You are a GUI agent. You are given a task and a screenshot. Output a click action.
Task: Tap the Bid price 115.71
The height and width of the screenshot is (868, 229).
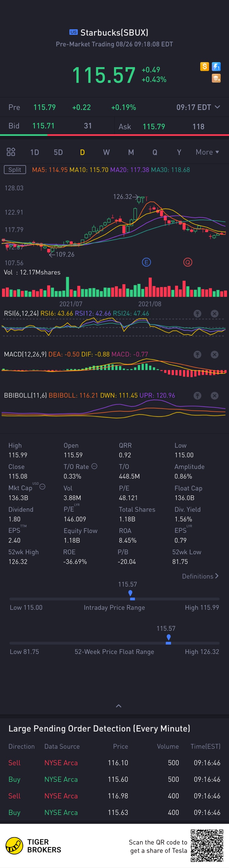tap(43, 126)
